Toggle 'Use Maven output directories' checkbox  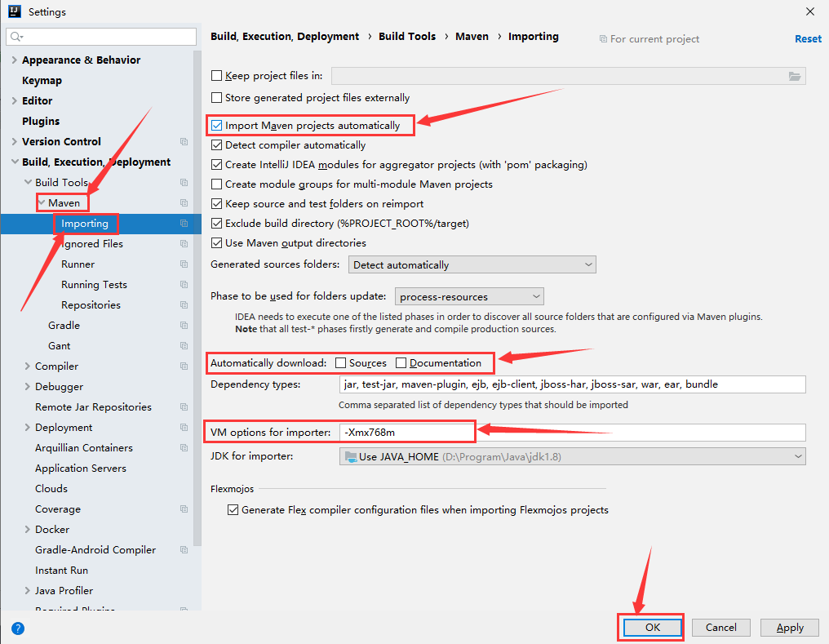(x=216, y=242)
